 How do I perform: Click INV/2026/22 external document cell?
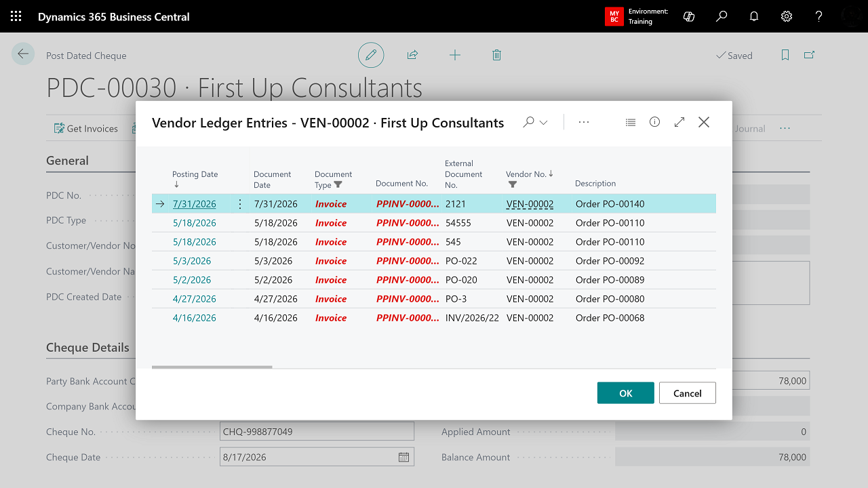[x=472, y=318]
